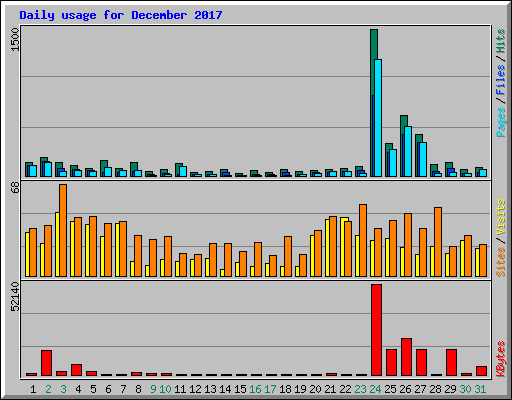The width and height of the screenshot is (512, 400).
Task: Click day label '26'
Action: 405,389
